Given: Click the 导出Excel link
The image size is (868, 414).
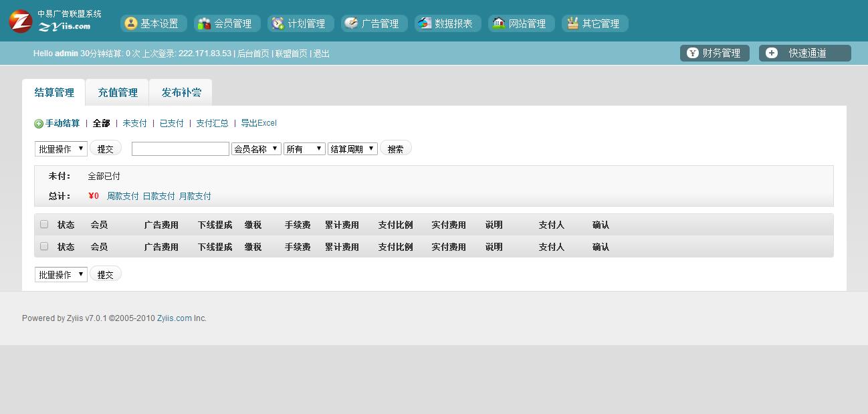Looking at the screenshot, I should click(259, 123).
